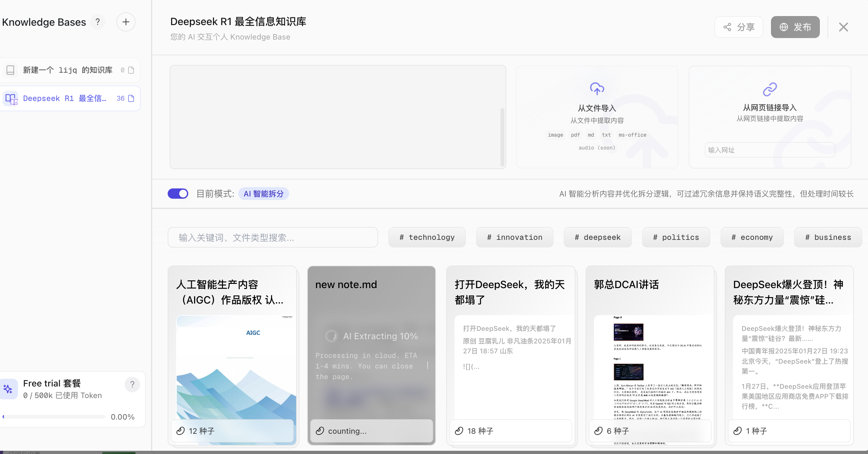
Task: Click the audio (soon) label
Action: (x=597, y=148)
